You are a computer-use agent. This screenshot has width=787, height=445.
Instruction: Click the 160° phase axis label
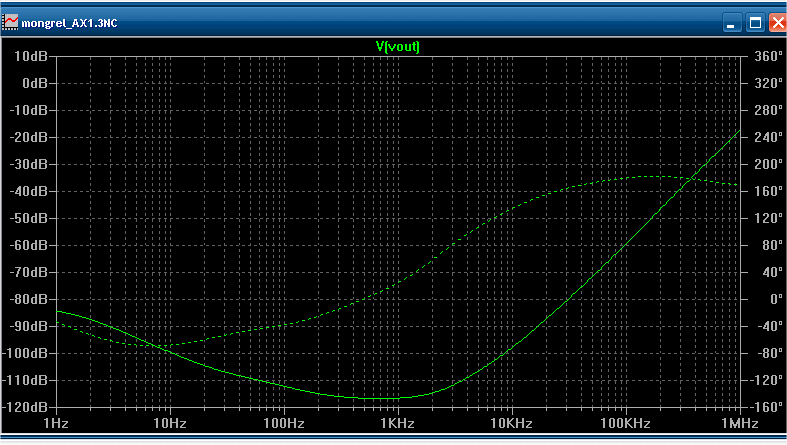[768, 192]
